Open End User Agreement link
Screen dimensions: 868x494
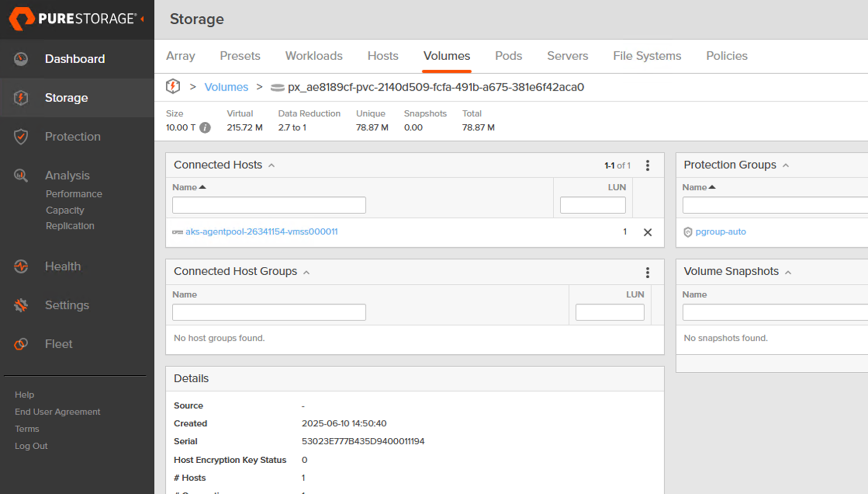click(x=58, y=412)
